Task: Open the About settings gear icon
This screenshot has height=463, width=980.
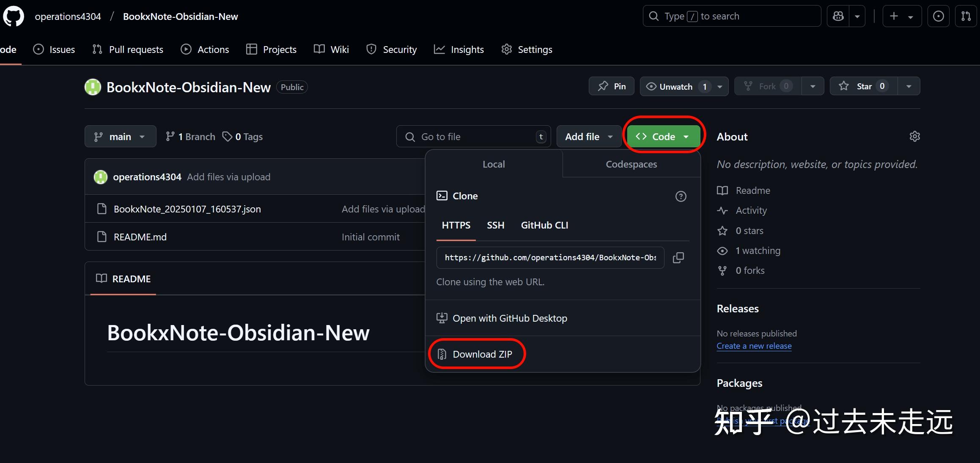Action: [914, 136]
